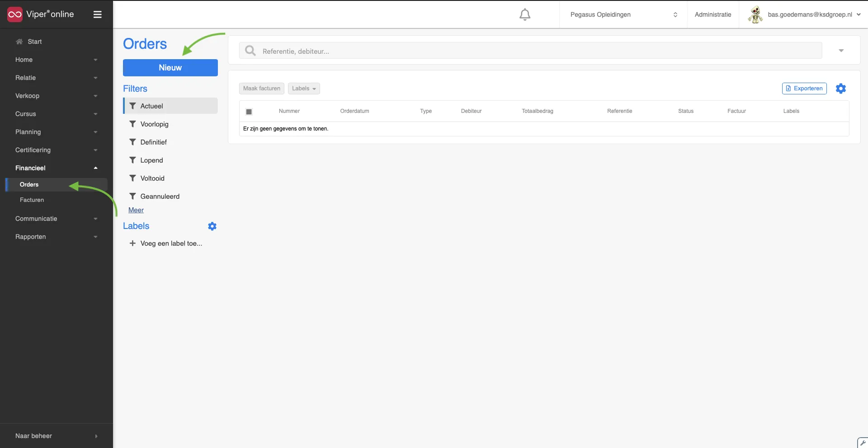This screenshot has height=448, width=868.
Task: Click the Viper online logo
Action: click(x=40, y=14)
